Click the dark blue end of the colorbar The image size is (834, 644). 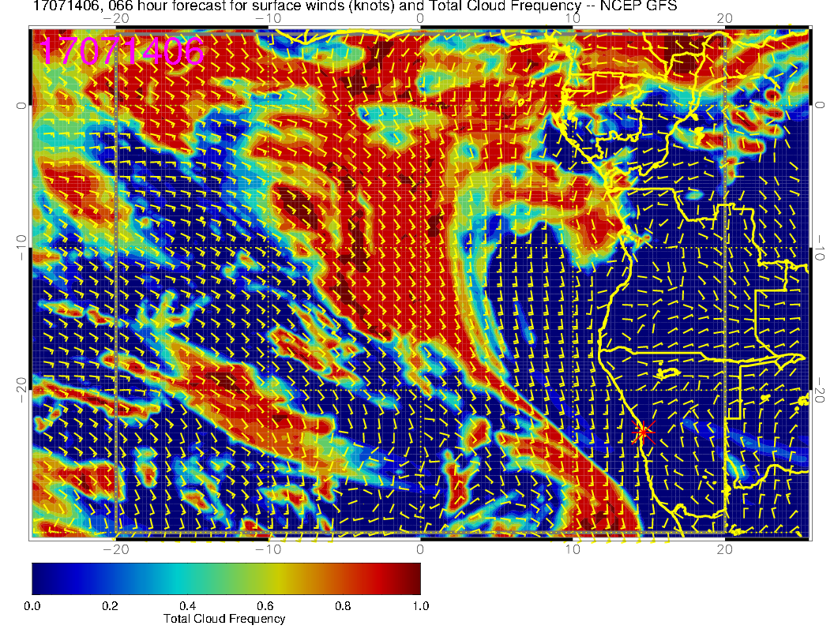pyautogui.click(x=39, y=578)
